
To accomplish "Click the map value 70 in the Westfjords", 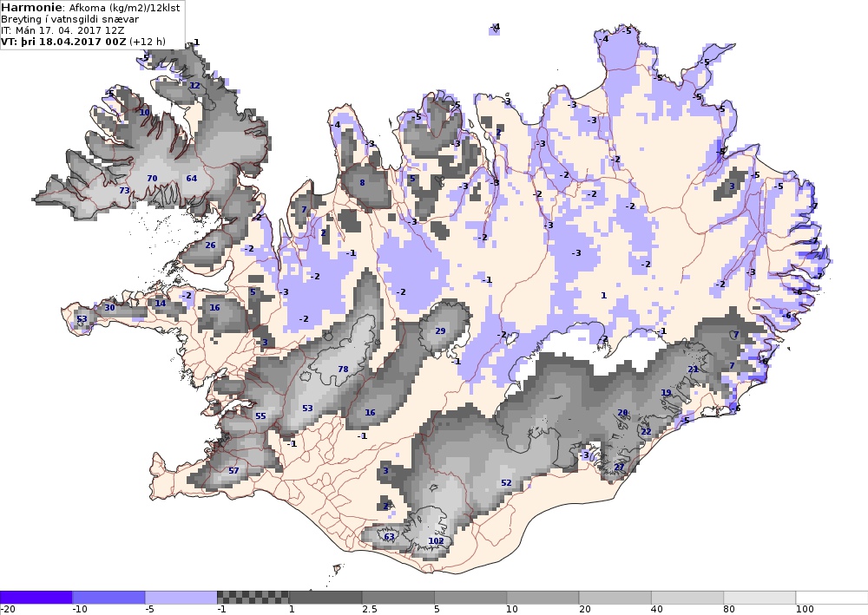I will (x=152, y=178).
